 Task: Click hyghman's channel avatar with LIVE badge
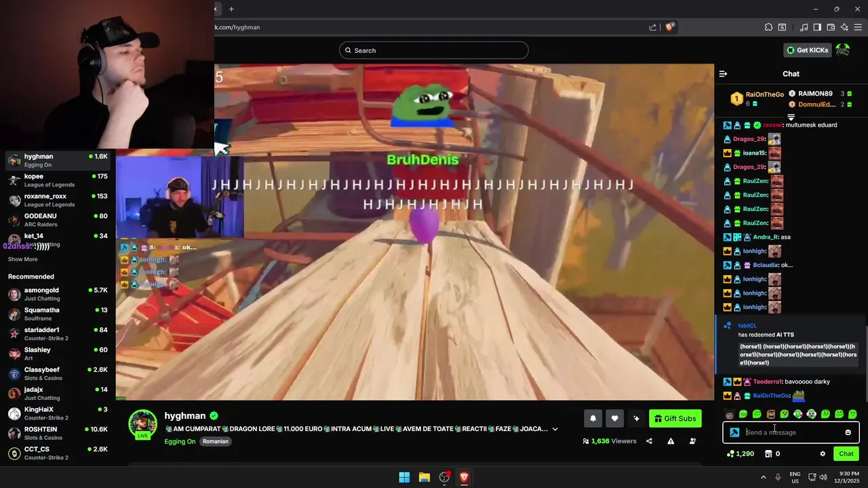pyautogui.click(x=143, y=424)
